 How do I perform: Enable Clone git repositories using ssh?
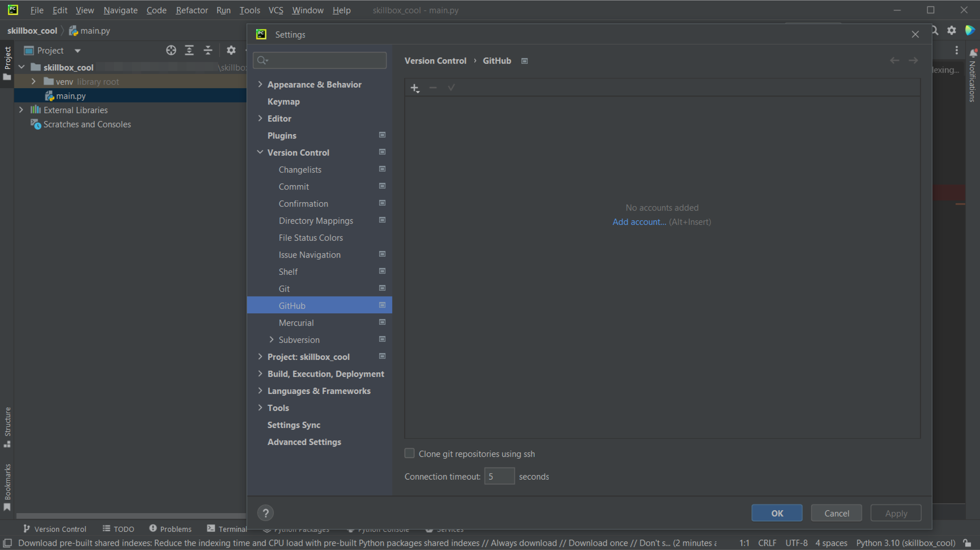tap(409, 453)
